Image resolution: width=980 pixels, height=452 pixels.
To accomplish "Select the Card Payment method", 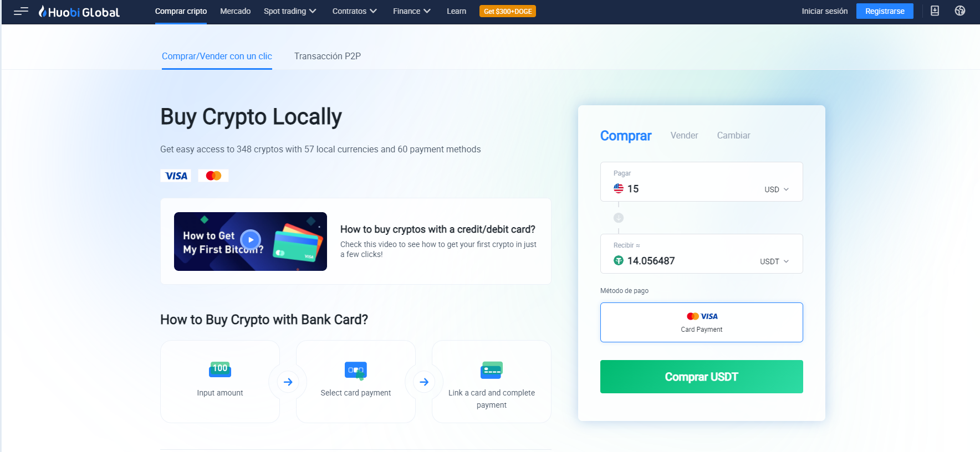I will tap(701, 322).
